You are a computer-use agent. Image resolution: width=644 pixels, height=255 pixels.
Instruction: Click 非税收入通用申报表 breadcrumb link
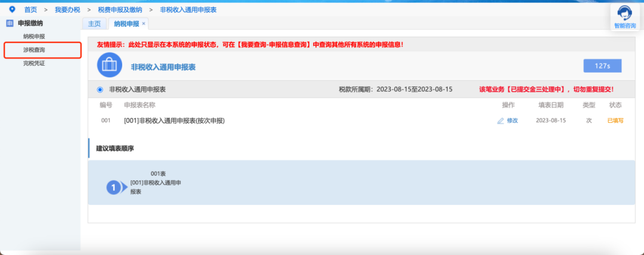[x=188, y=10]
